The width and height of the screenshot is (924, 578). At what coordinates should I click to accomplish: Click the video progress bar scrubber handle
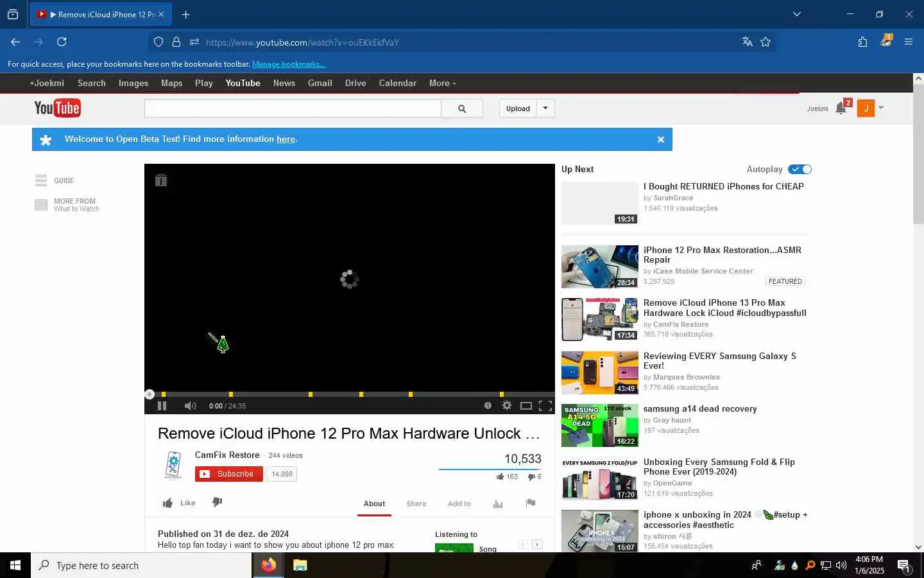150,394
